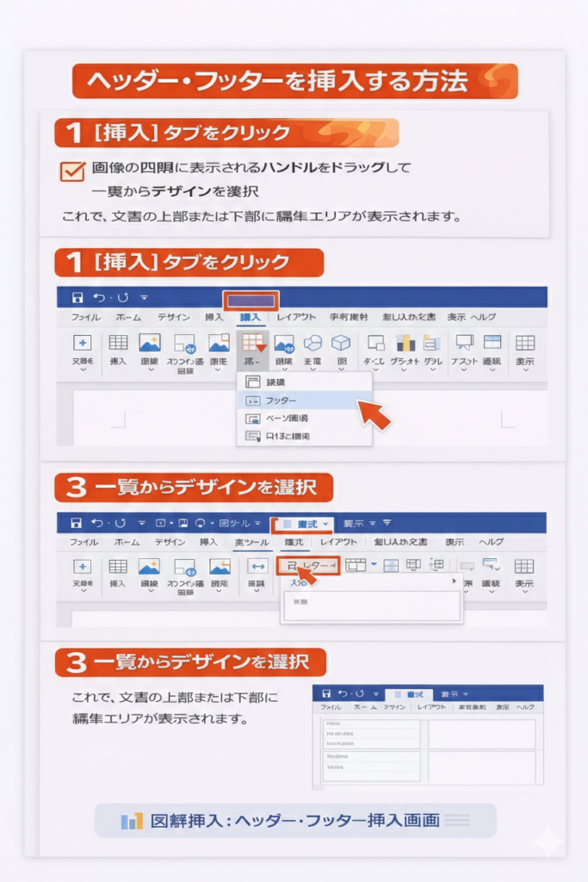The height and width of the screenshot is (882, 588).
Task: Click Undo in the top Word window's title bar
Action: tap(99, 297)
